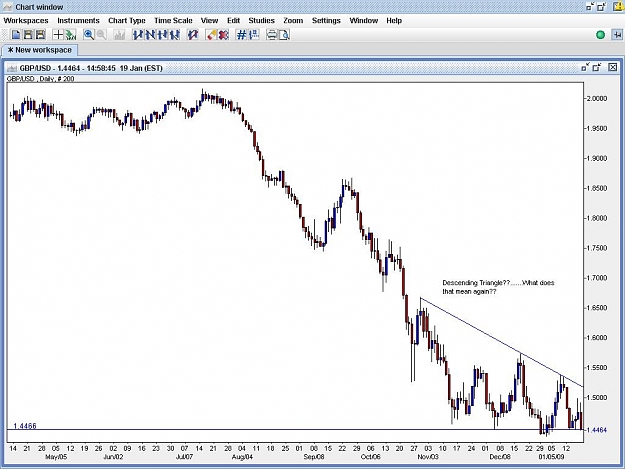Click the Chart window title text

39,7
